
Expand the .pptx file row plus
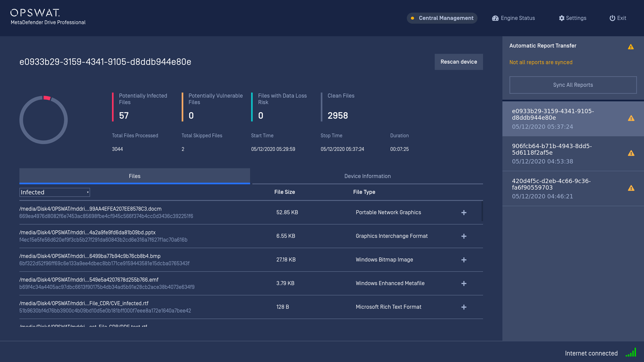tap(464, 236)
